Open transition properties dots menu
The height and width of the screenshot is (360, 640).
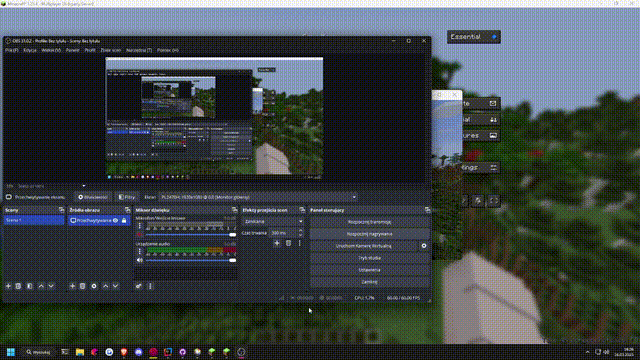tap(300, 243)
